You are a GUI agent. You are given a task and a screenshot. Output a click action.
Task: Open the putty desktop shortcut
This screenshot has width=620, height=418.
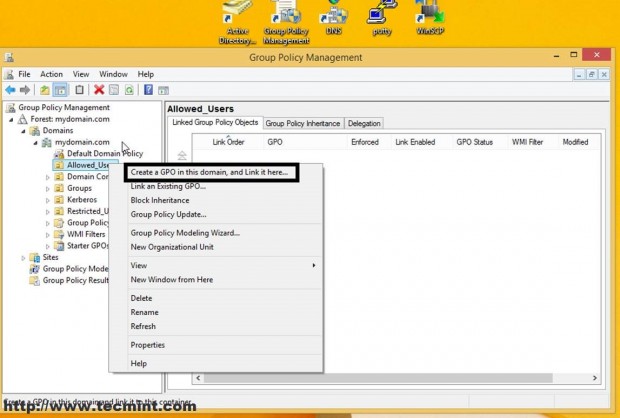[x=382, y=18]
